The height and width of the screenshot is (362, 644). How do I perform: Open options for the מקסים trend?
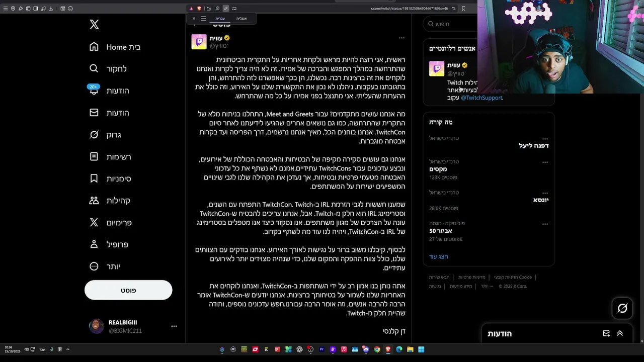click(x=545, y=162)
